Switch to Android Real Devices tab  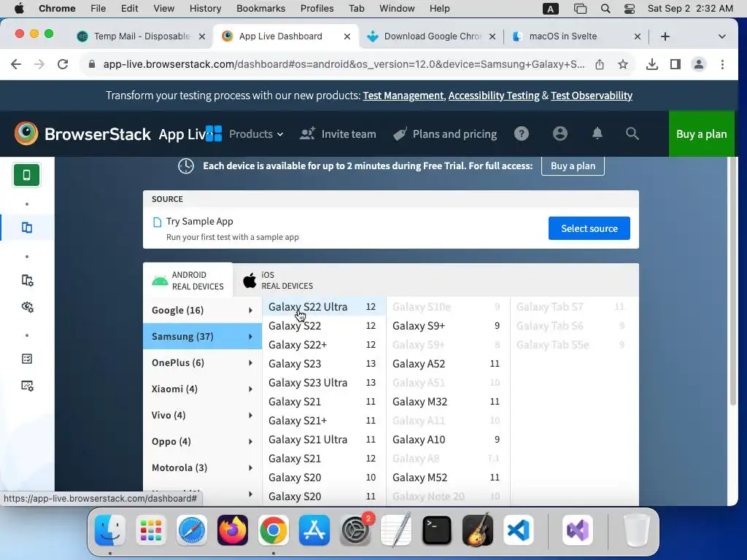point(187,281)
